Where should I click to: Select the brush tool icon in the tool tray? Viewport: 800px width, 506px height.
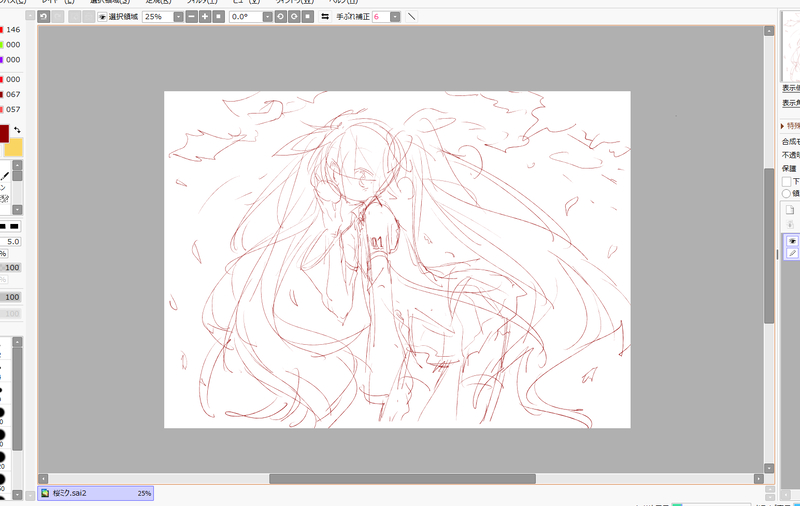pyautogui.click(x=5, y=176)
